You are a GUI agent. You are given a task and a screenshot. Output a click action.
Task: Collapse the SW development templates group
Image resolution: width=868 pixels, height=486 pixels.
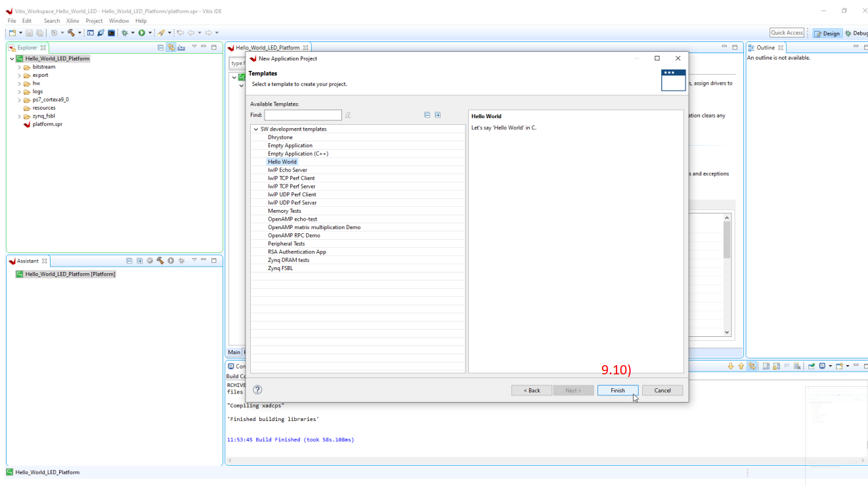tap(256, 129)
